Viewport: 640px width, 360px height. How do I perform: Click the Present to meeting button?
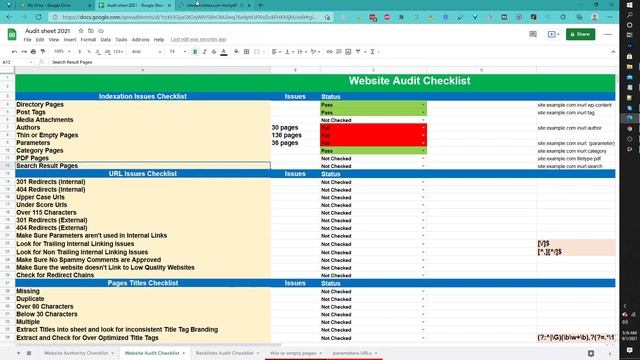coord(553,34)
